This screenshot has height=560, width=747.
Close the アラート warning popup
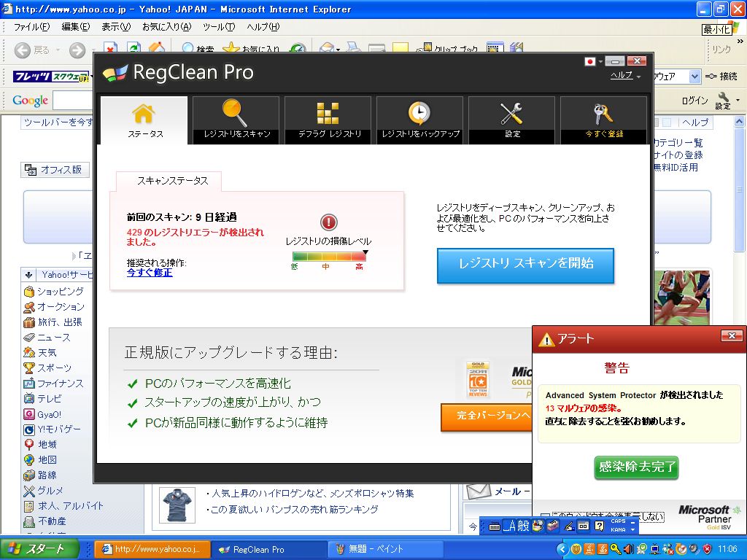click(732, 335)
